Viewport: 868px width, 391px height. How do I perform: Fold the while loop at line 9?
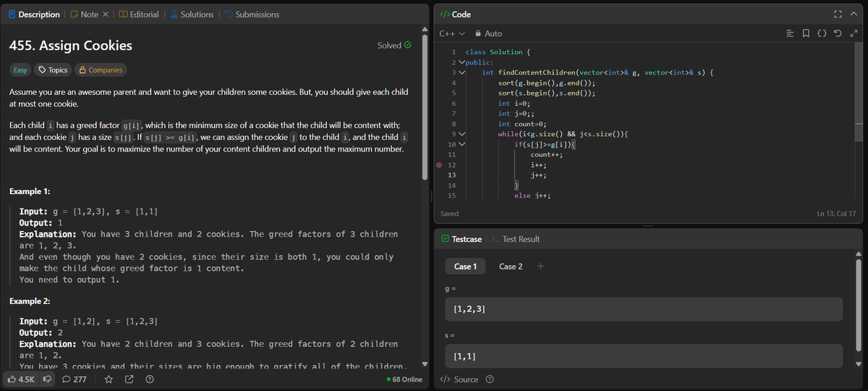461,134
